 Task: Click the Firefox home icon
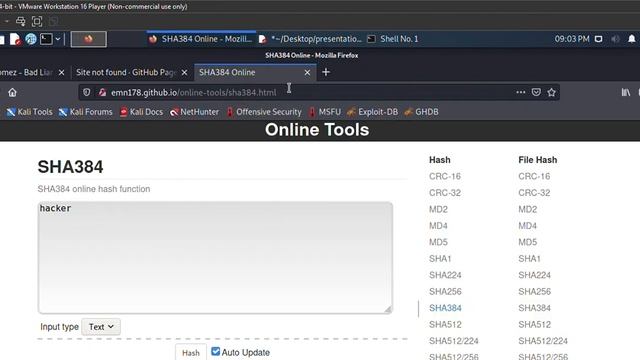point(12,93)
